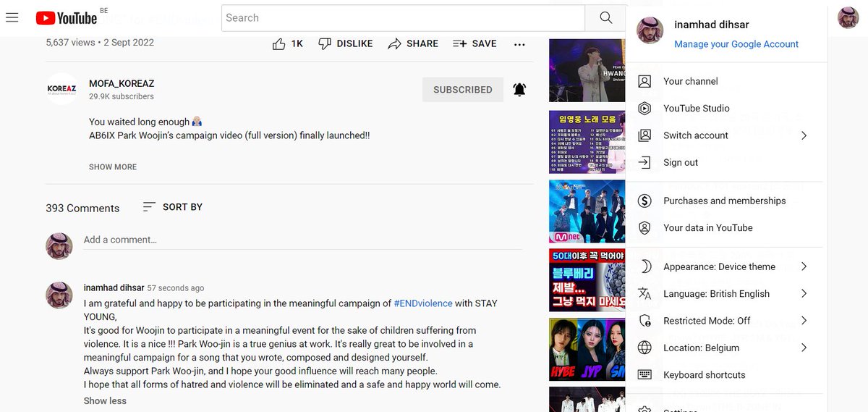Click the Search input field
The width and height of the screenshot is (868, 412).
pyautogui.click(x=403, y=18)
